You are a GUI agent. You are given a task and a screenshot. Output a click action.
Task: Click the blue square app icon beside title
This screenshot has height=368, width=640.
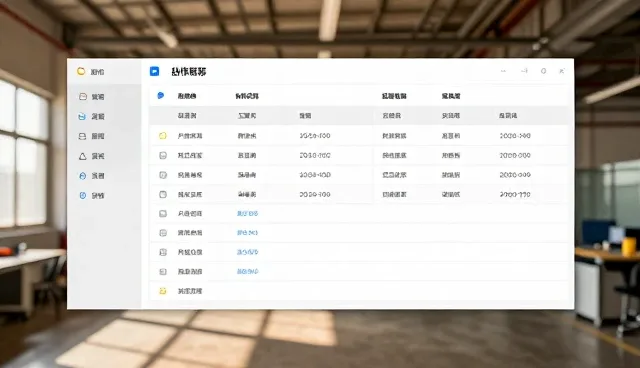click(x=155, y=71)
